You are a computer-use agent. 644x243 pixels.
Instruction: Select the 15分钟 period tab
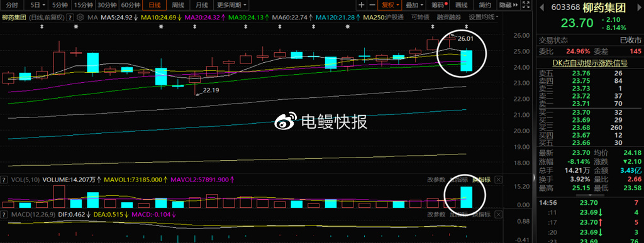[x=83, y=5]
